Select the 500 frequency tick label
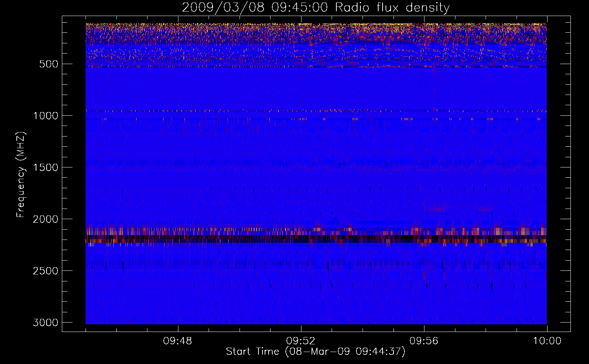This screenshot has height=364, width=589. (49, 64)
